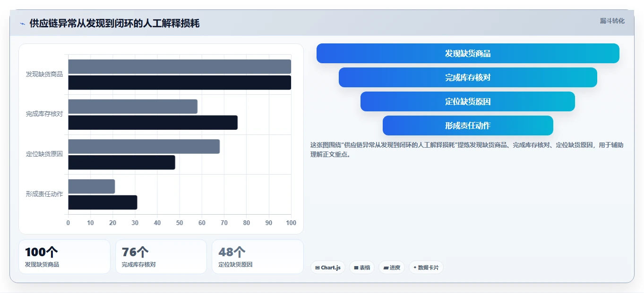The width and height of the screenshot is (644, 293).
Task: Click the x-axis tick label 0
Action: (x=68, y=223)
